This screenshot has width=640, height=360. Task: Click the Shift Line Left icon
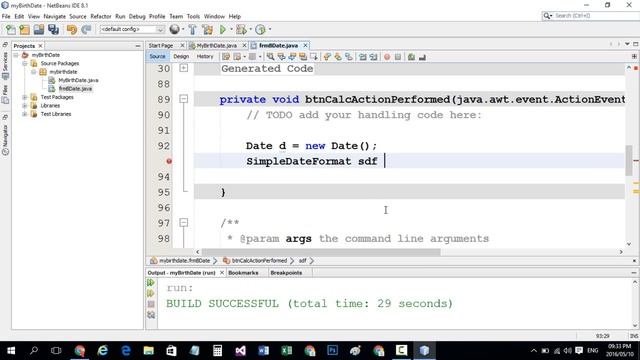click(x=362, y=57)
